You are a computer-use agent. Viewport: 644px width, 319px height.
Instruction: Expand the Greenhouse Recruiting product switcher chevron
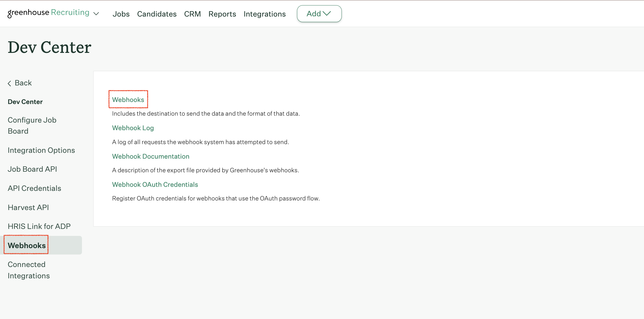[96, 14]
